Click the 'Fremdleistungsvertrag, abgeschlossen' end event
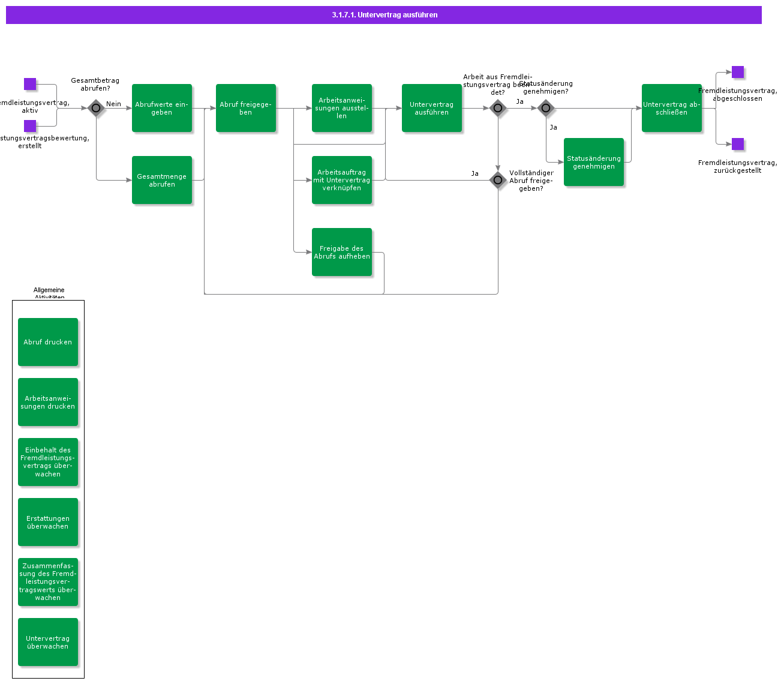This screenshot has height=684, width=784. [x=738, y=72]
